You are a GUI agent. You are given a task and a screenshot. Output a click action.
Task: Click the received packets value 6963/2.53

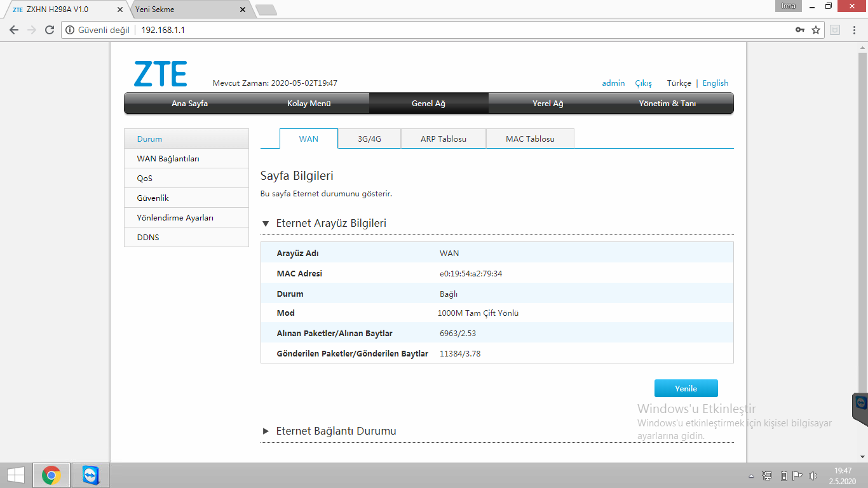click(458, 334)
